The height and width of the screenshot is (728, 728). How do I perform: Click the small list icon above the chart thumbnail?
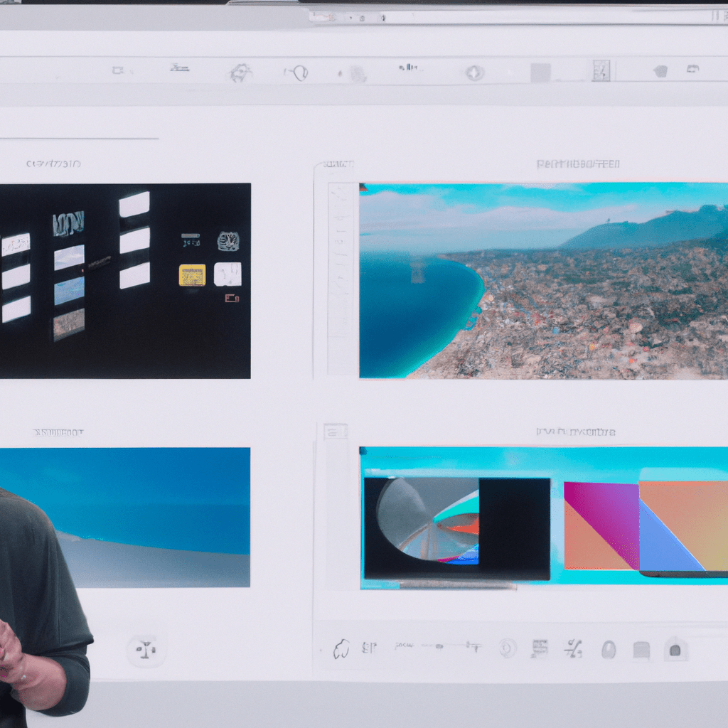pos(336,432)
